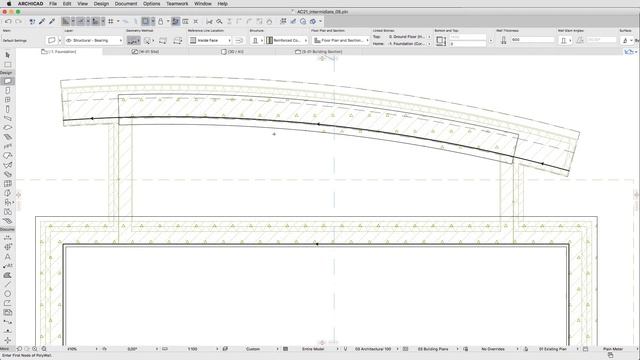640x360 pixels.
Task: Switch to the 3D / All tab
Action: pos(232,52)
